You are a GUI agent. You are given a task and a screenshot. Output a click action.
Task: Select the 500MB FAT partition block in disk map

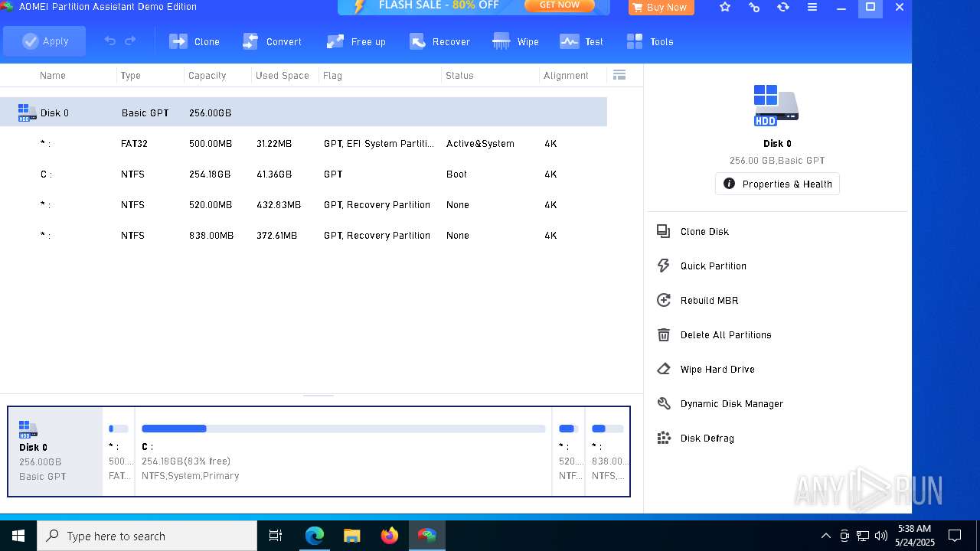point(119,452)
